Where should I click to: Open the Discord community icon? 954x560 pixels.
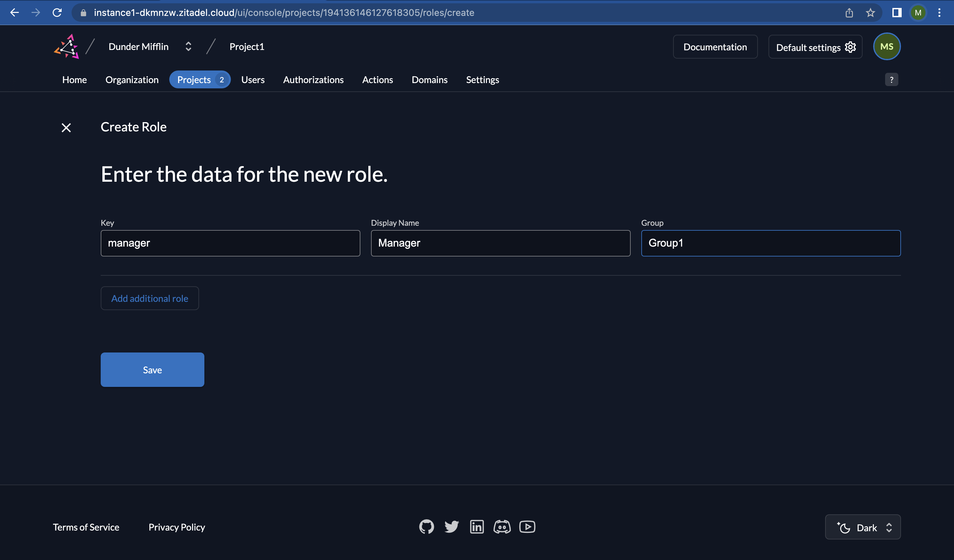(x=502, y=526)
